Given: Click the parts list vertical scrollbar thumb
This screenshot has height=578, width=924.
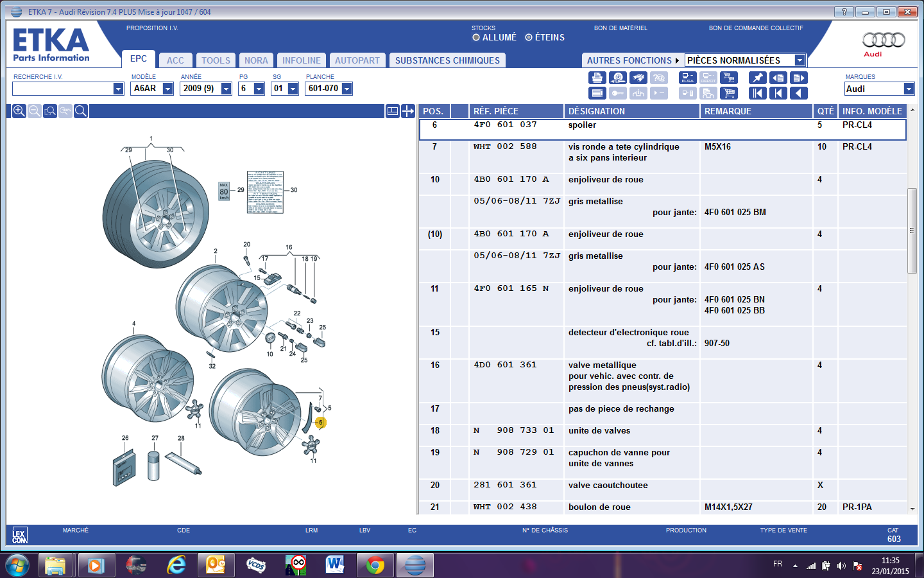Looking at the screenshot, I should [x=912, y=231].
